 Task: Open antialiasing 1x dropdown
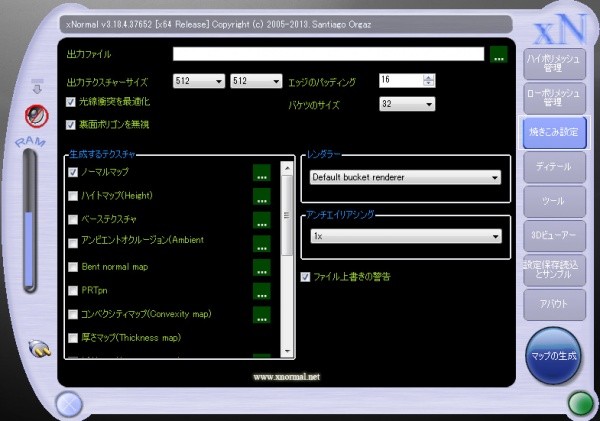tap(406, 236)
